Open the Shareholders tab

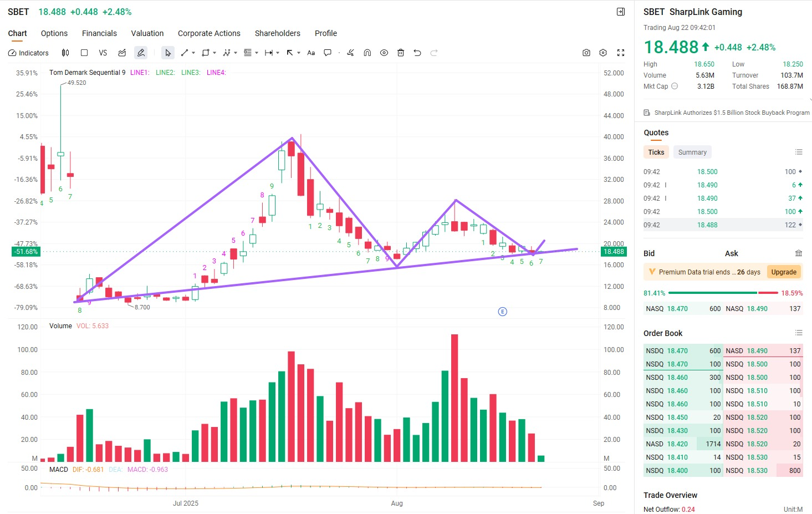point(278,33)
